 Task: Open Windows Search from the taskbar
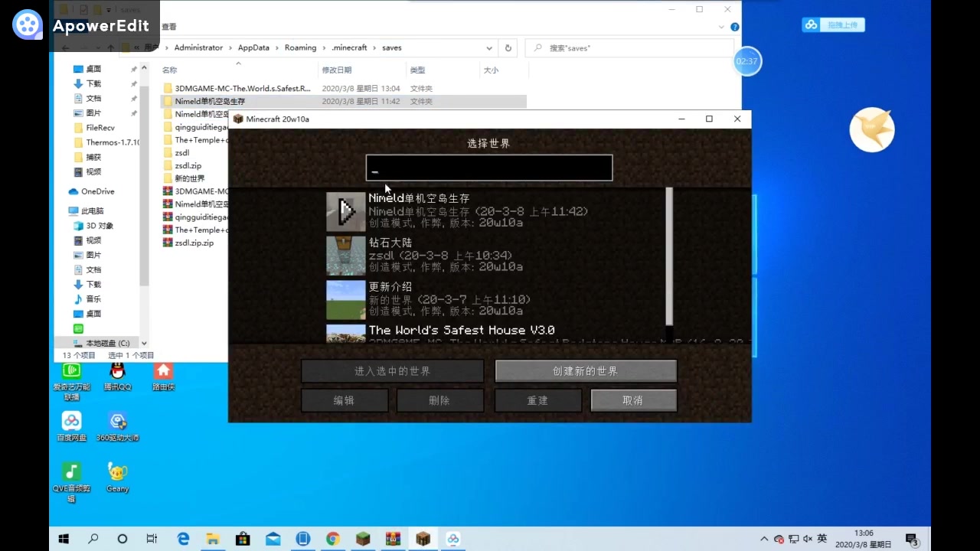point(93,539)
